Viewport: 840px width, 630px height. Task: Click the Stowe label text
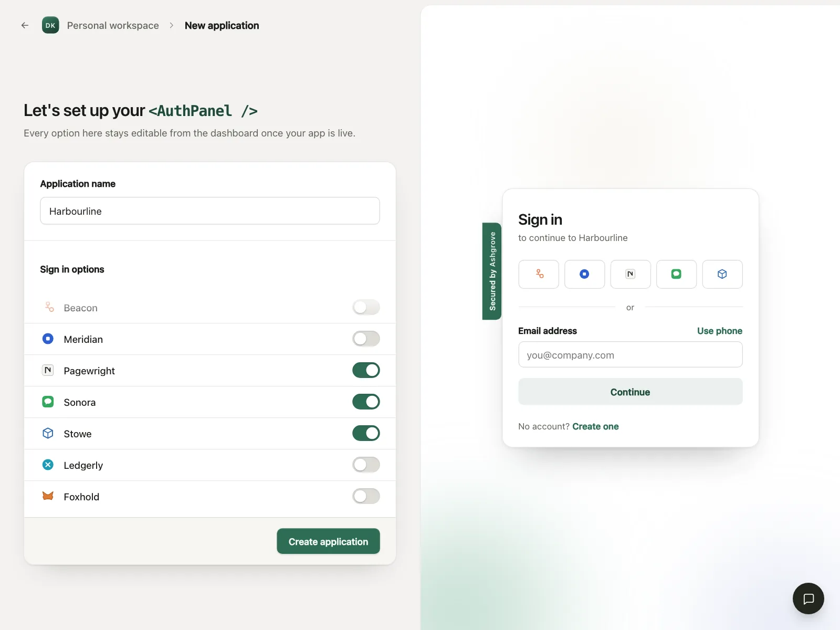(78, 434)
